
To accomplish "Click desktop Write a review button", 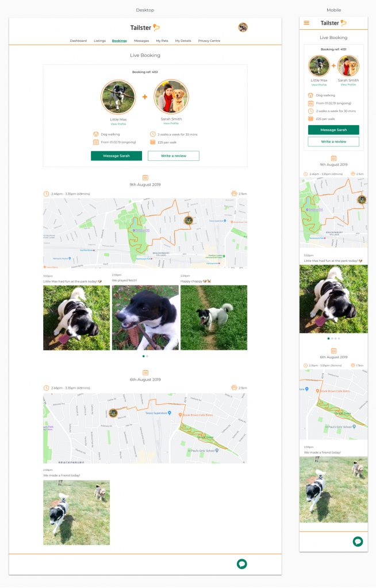I will 174,156.
